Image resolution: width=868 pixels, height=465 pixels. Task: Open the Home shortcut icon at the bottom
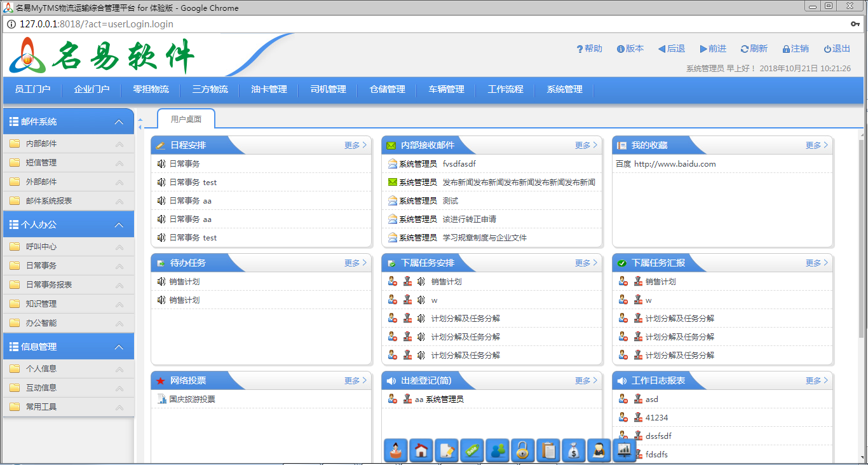click(x=421, y=450)
